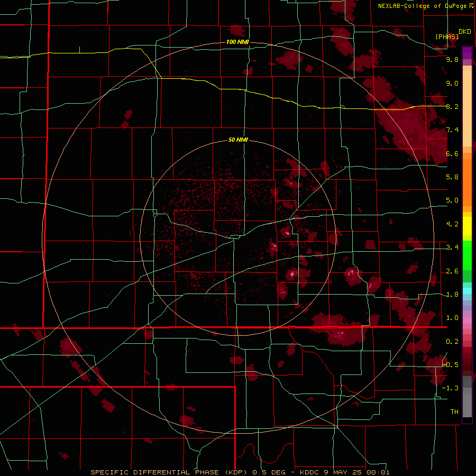Click the 5.0 value on the scale
Viewport: 476px width, 476px height.
tap(452, 200)
